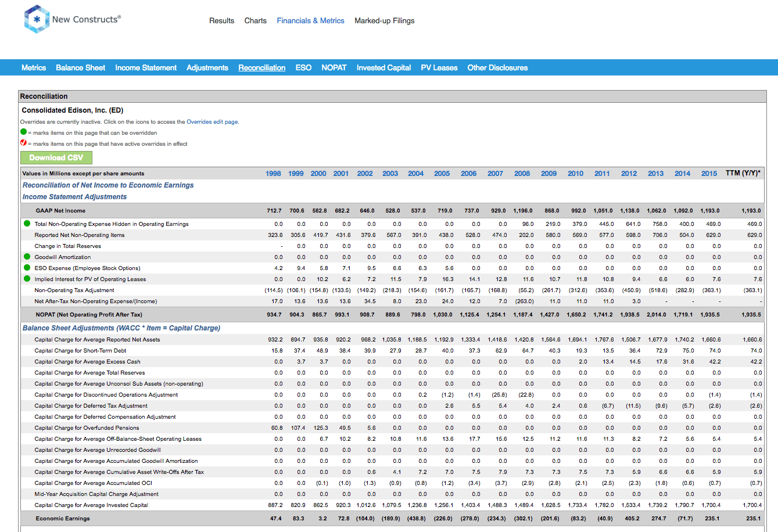This screenshot has height=532, width=778.
Task: Click the 2003 year column header
Action: 390,173
